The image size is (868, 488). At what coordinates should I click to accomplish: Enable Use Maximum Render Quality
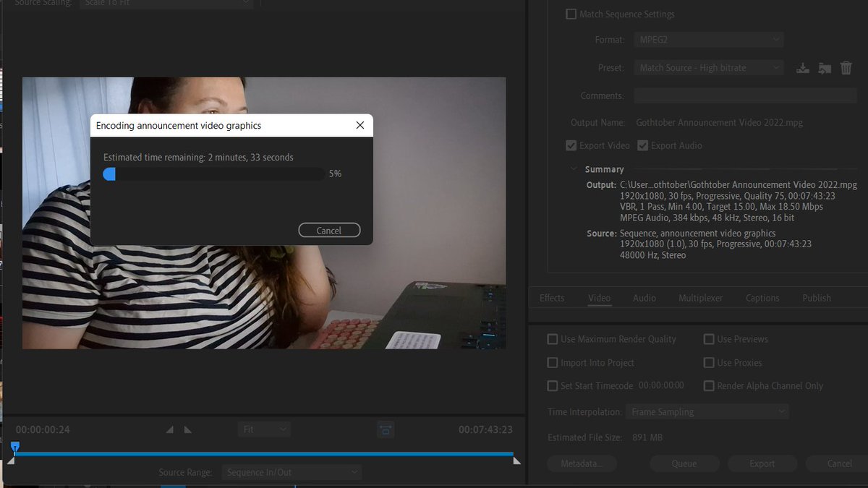(553, 339)
